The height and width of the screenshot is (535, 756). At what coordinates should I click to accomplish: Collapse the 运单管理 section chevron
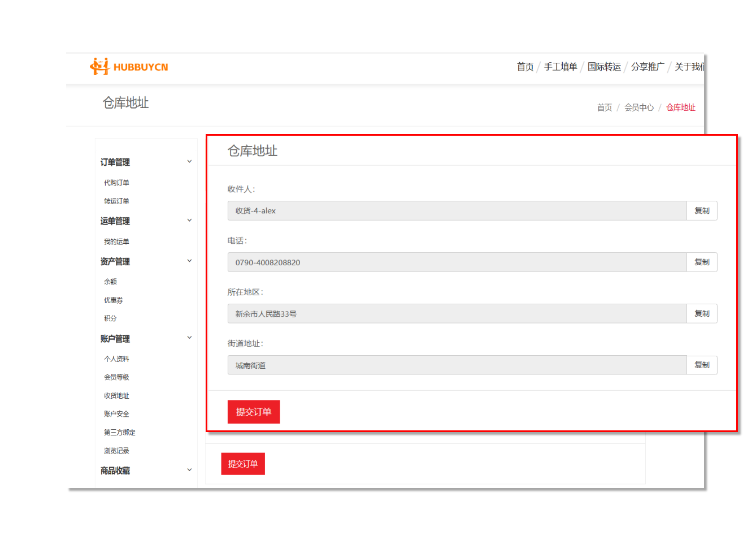[189, 221]
